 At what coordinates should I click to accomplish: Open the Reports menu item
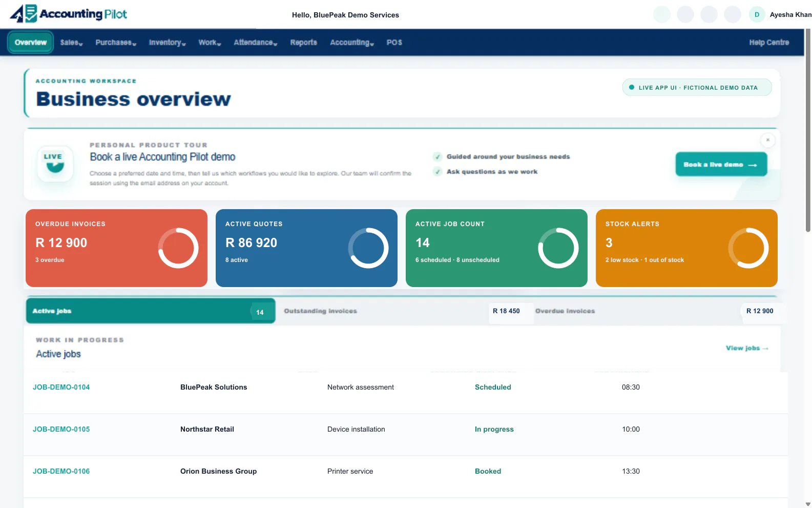[303, 43]
